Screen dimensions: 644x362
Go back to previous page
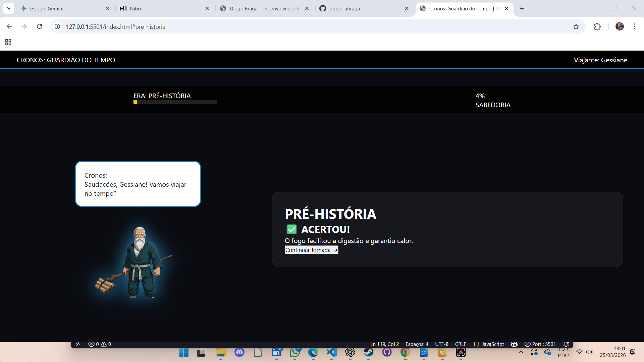click(9, 26)
